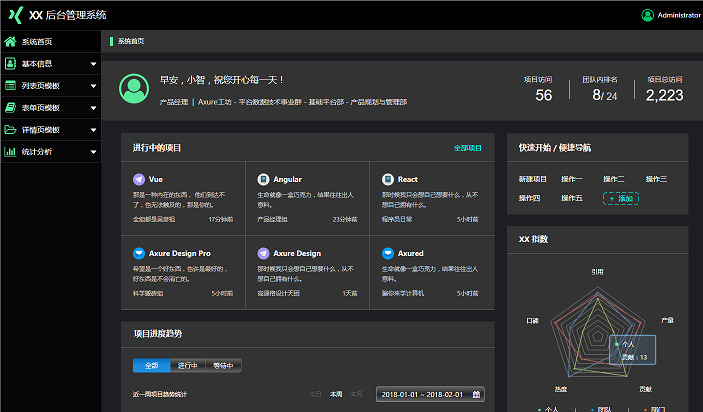Click the home icon beside 系统首页

click(10, 42)
